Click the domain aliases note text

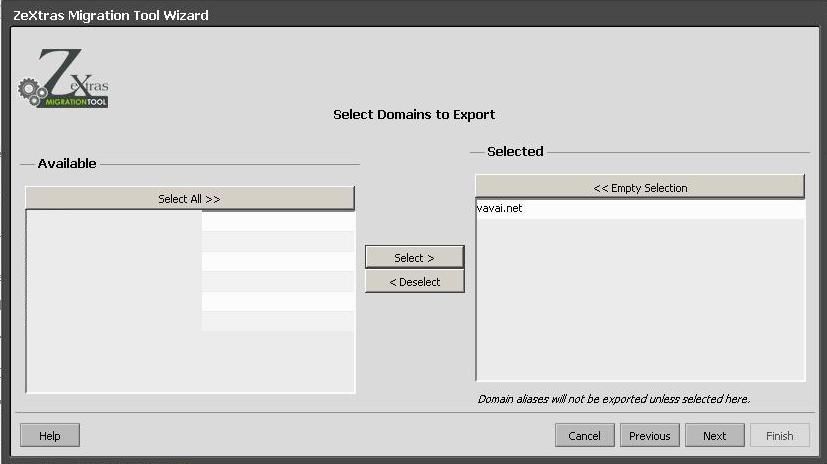point(613,399)
